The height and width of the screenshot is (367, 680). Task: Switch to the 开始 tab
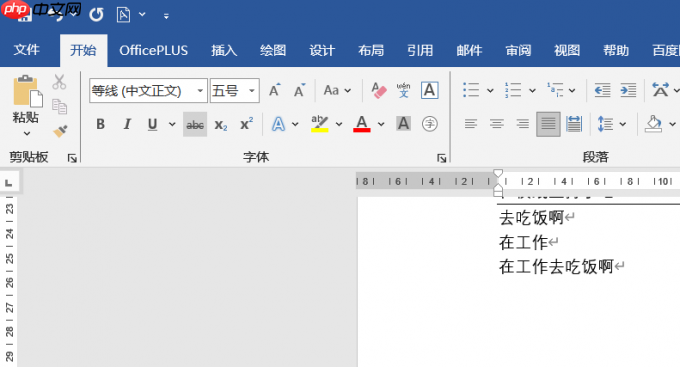point(83,50)
